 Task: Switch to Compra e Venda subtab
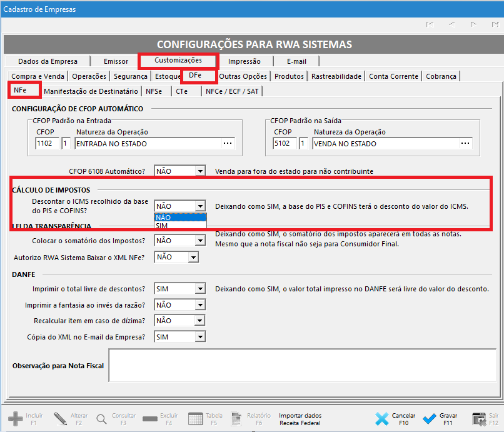tap(38, 76)
